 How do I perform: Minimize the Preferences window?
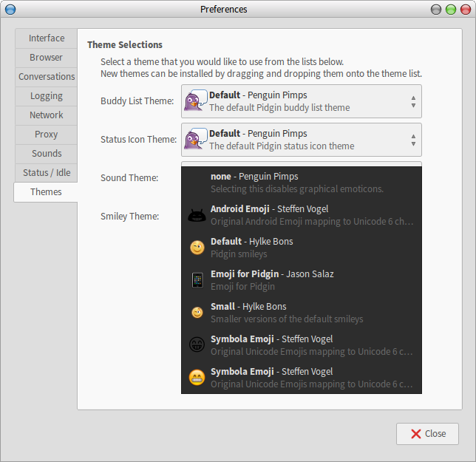(436, 10)
